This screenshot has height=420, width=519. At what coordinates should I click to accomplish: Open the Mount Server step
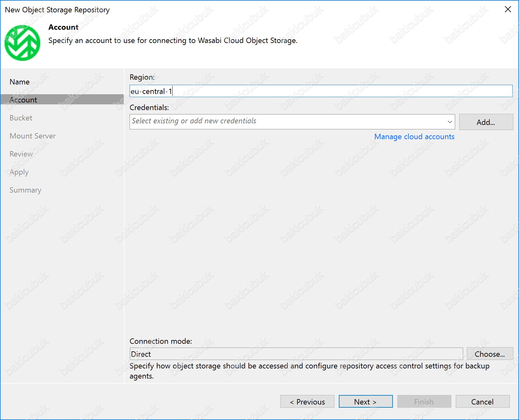pyautogui.click(x=33, y=136)
